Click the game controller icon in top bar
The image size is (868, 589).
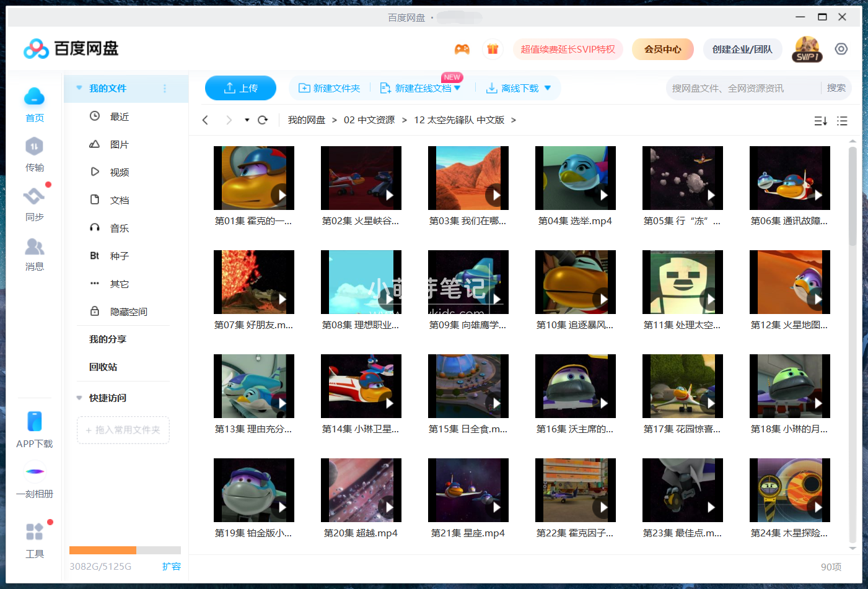coord(462,48)
